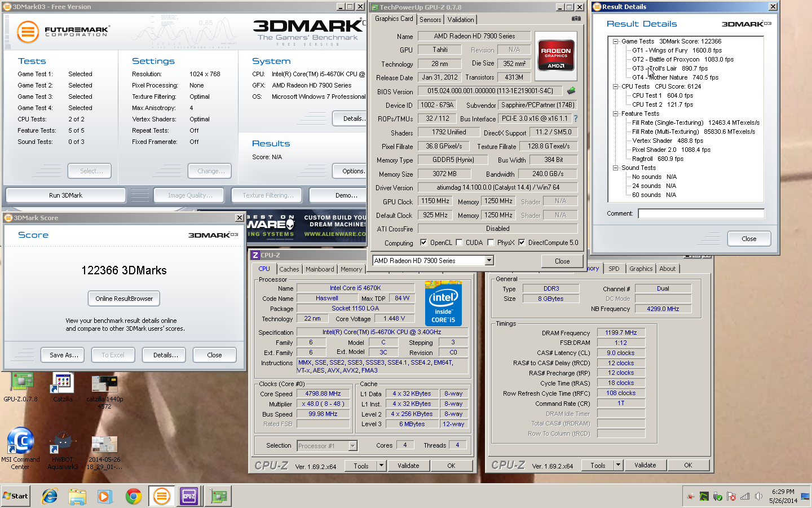Screen dimensions: 812x508
Task: Switch to 3DMark03 taskbar button
Action: tap(161, 496)
